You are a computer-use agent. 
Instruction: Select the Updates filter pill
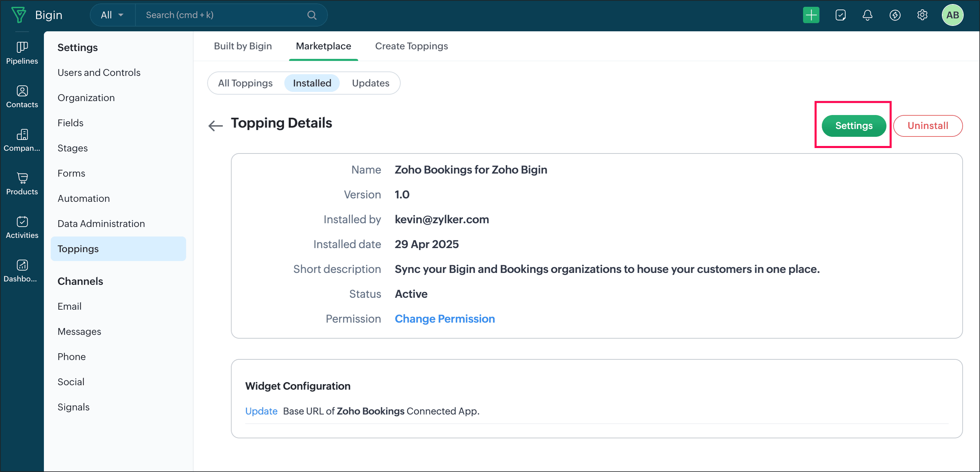pyautogui.click(x=370, y=83)
